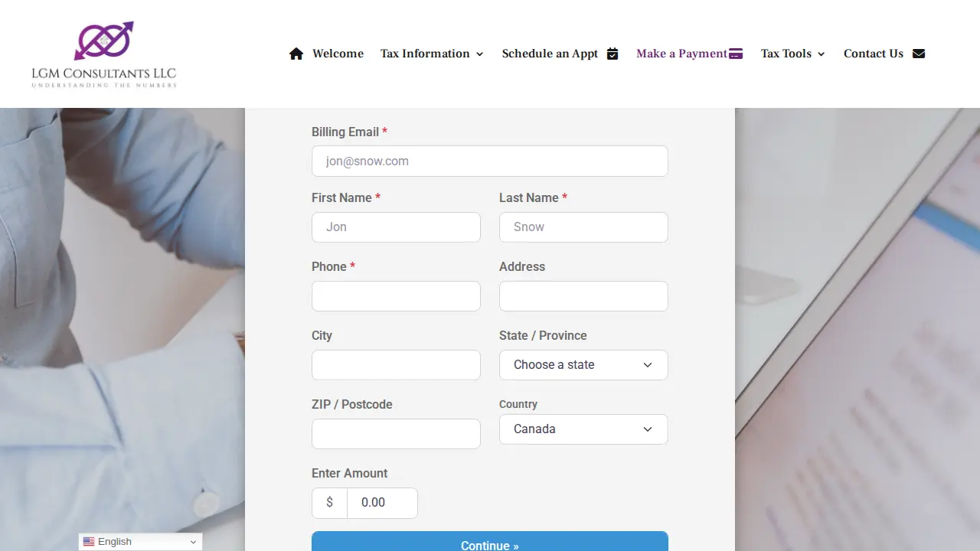980x551 pixels.
Task: Click the Enter Amount field showing 0.00
Action: point(382,503)
